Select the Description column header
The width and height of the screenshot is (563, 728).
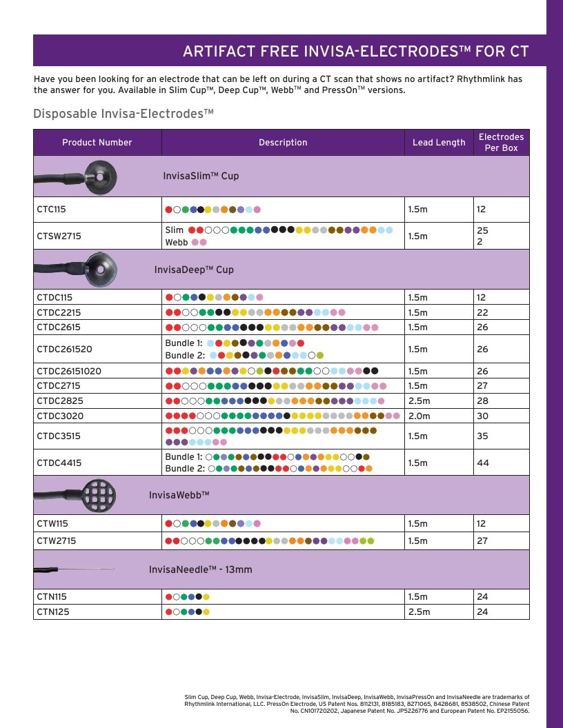point(283,143)
